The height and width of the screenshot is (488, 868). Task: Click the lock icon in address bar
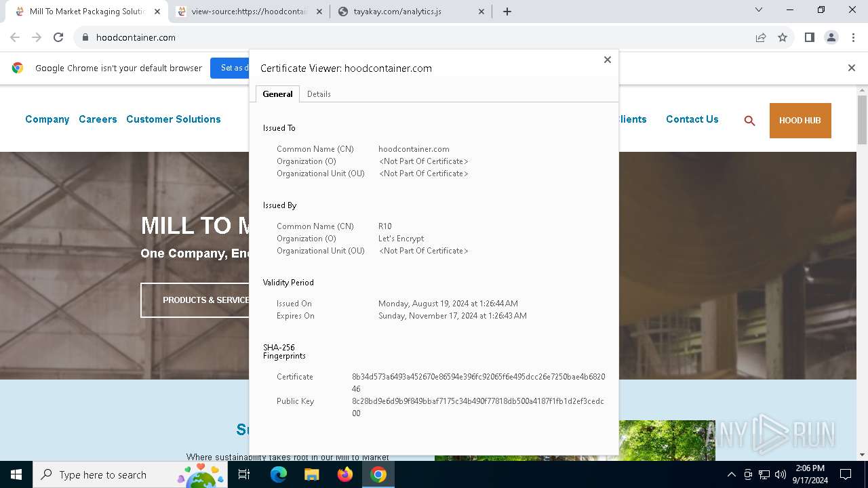(85, 37)
